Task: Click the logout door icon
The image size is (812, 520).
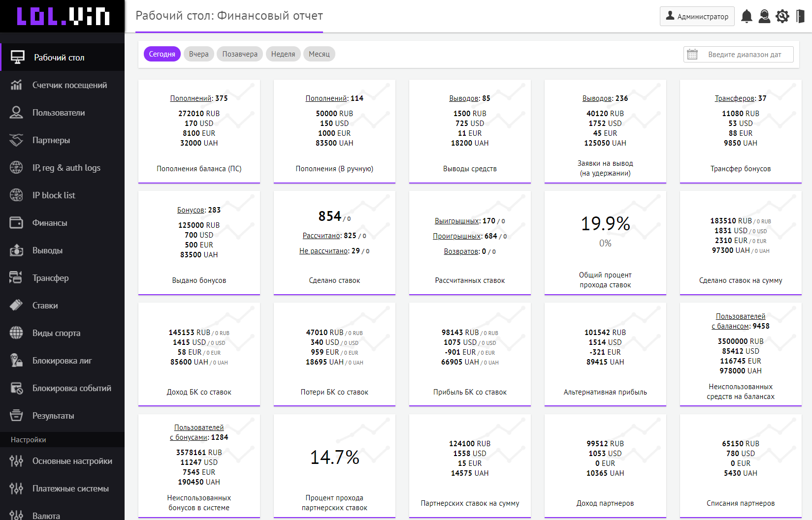Action: click(800, 16)
